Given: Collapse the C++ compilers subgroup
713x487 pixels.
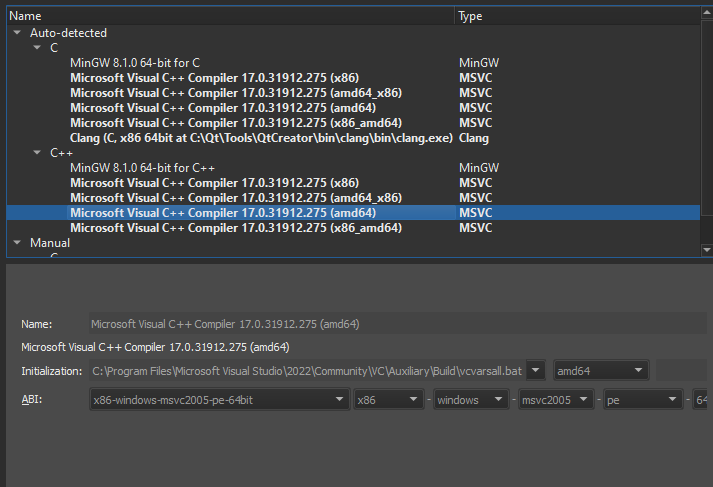Looking at the screenshot, I should [x=37, y=153].
